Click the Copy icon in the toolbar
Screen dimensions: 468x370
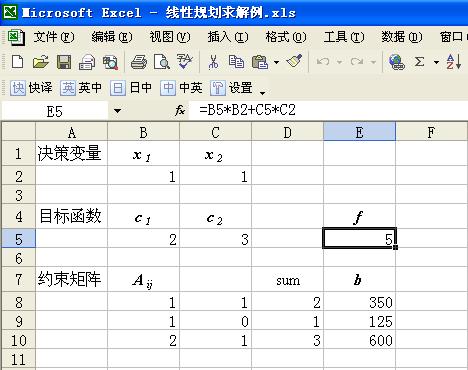(x=236, y=62)
